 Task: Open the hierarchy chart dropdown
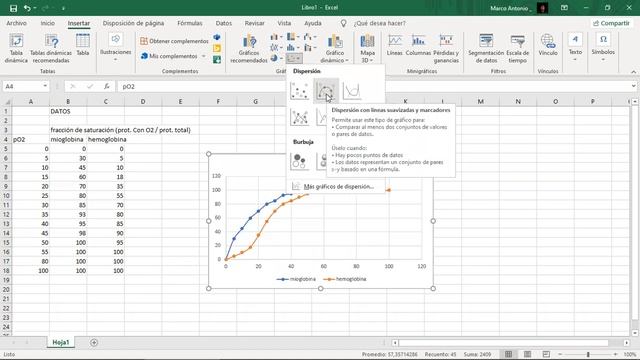(x=293, y=38)
